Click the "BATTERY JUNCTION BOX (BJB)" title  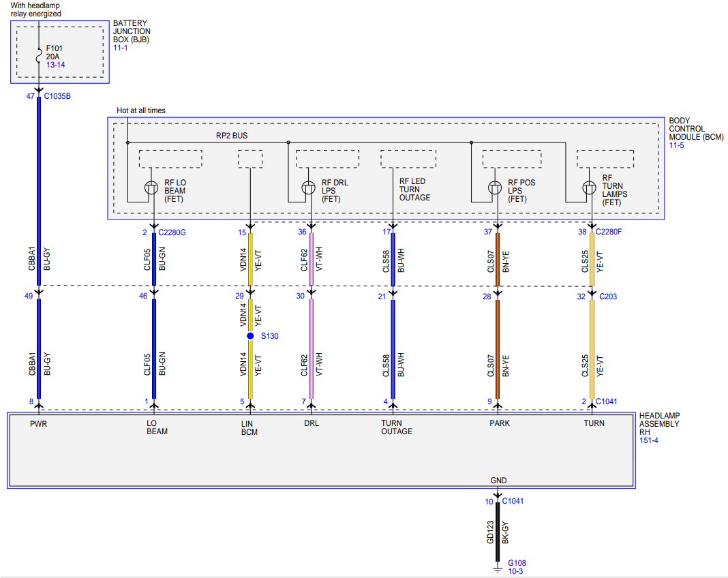click(x=132, y=31)
